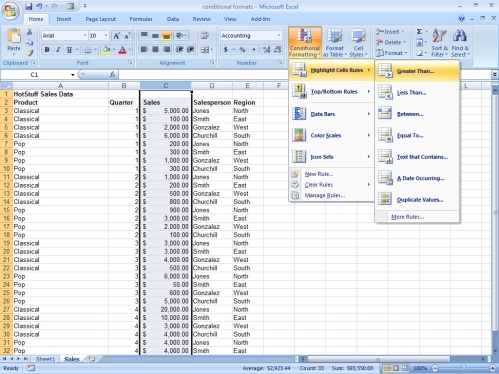Click Manage Rules option
This screenshot has height=374, width=499.
[325, 195]
